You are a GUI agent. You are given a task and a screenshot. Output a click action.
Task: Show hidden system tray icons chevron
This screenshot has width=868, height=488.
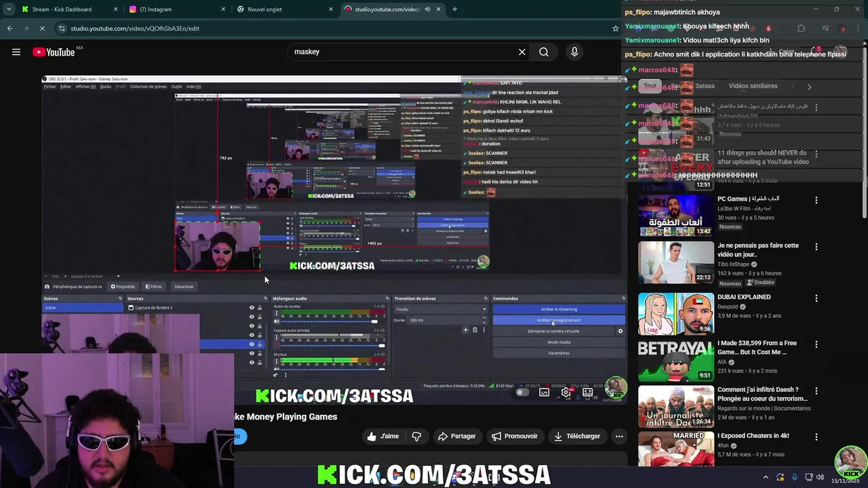click(x=766, y=477)
